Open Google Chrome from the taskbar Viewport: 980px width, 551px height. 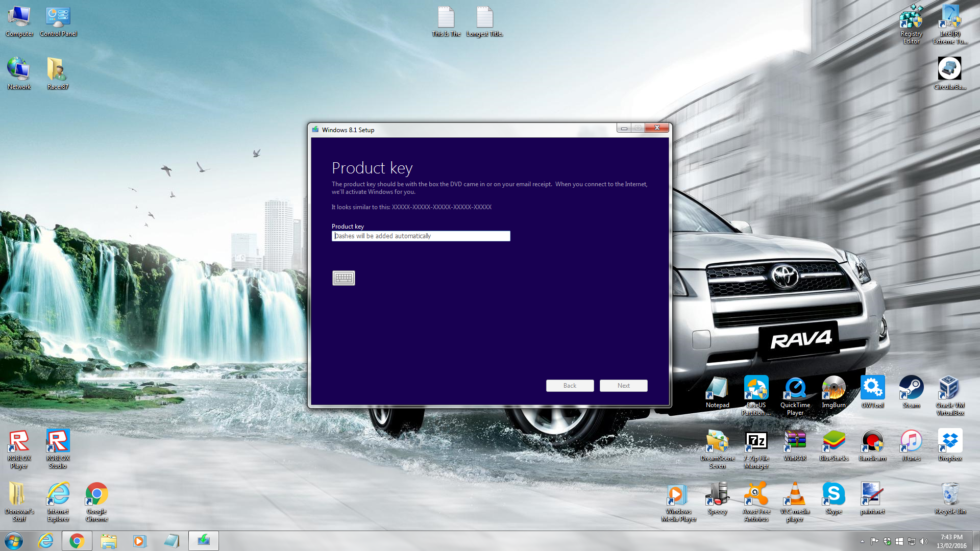(x=77, y=541)
